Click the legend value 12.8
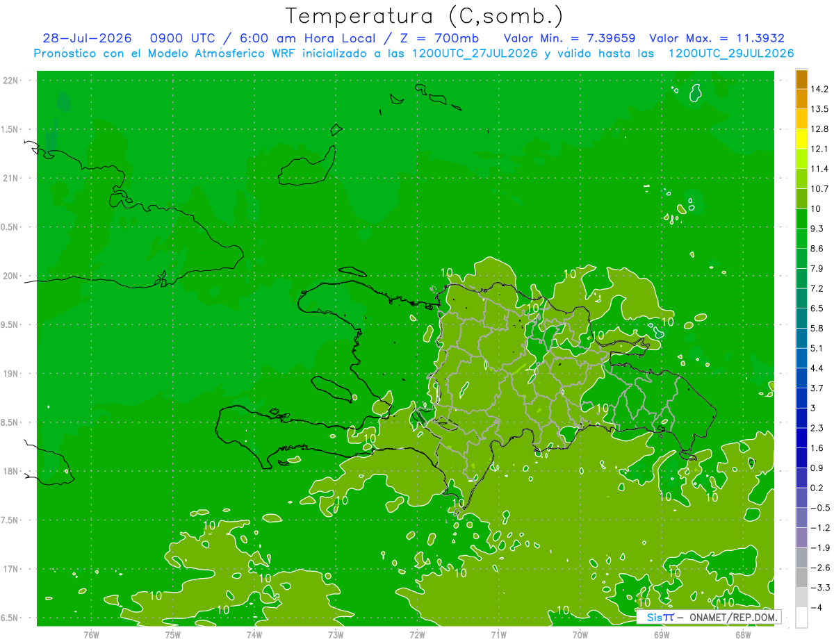Viewport: 834px width, 644px height. (819, 129)
